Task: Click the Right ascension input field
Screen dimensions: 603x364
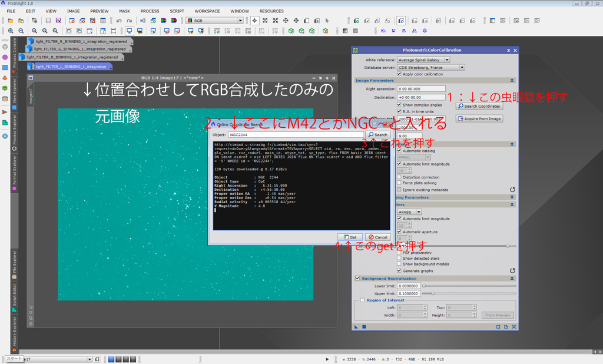Action: tap(421, 89)
